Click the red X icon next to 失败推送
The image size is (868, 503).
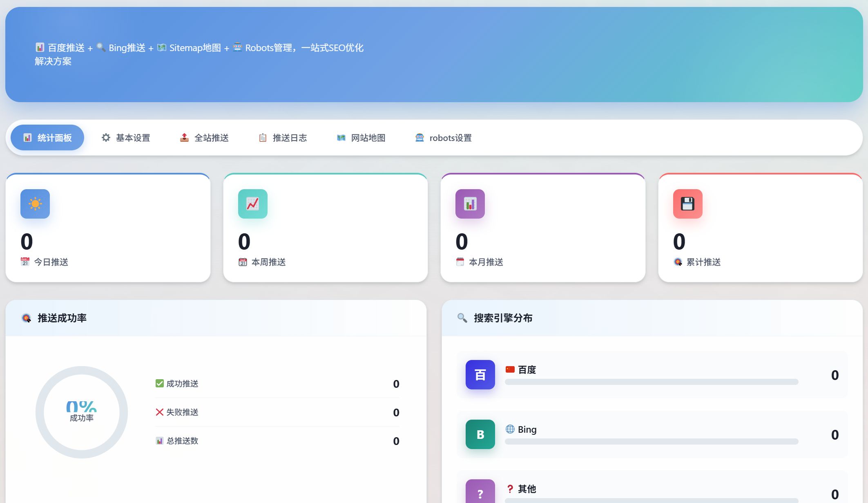pos(160,412)
